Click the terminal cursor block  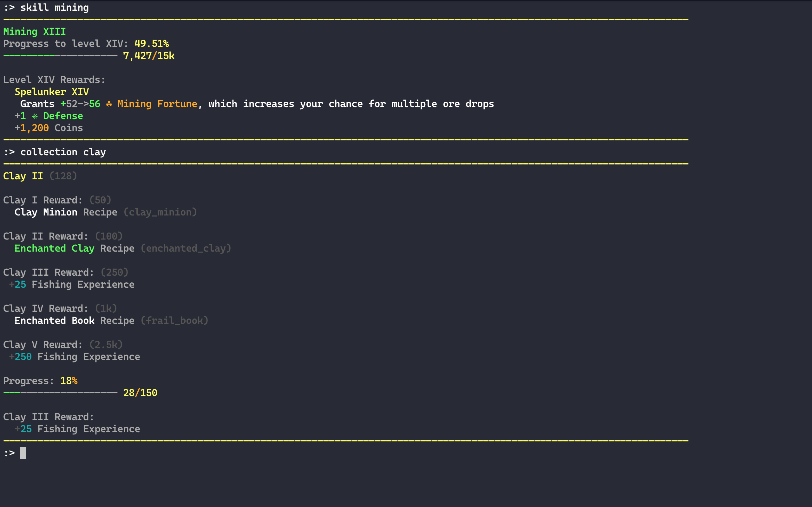click(x=23, y=453)
